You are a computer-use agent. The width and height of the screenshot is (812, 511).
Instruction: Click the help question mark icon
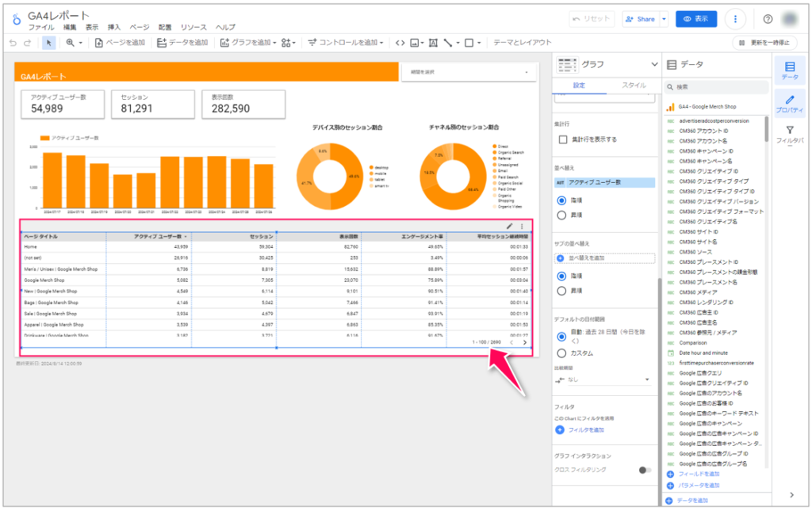768,19
